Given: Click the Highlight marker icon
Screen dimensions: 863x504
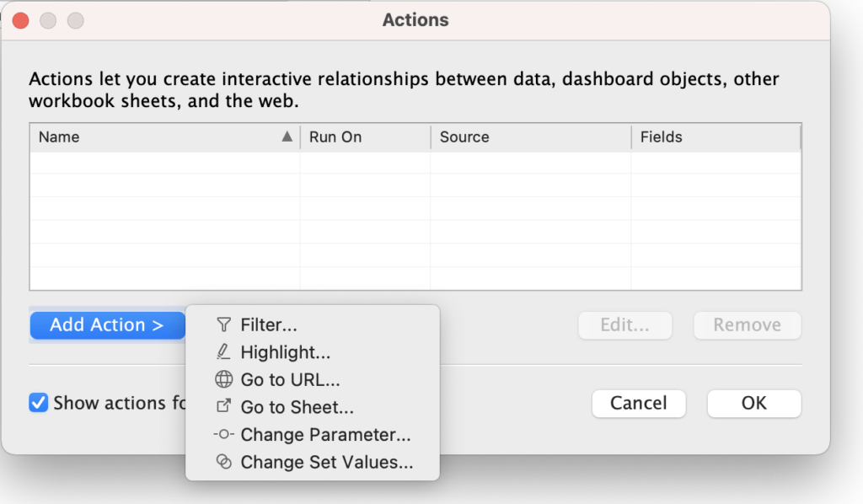Looking at the screenshot, I should tap(223, 352).
